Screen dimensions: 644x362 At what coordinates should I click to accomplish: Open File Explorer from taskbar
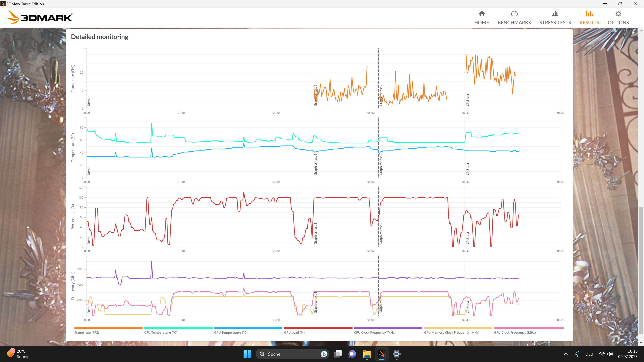tap(367, 354)
